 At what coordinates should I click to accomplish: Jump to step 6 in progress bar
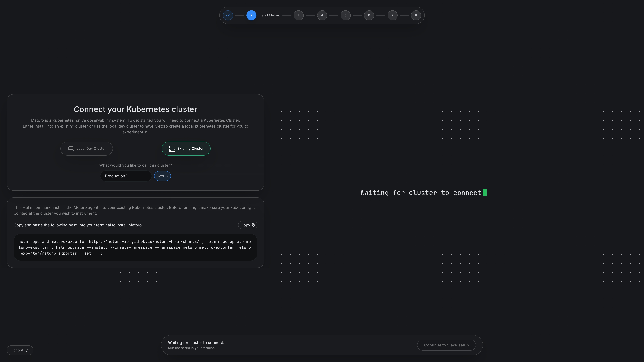tap(369, 15)
